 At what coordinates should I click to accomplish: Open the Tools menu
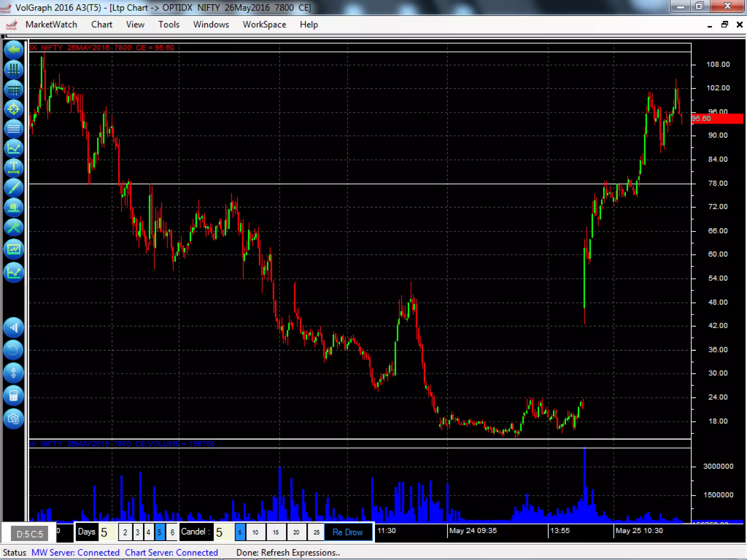pos(169,24)
